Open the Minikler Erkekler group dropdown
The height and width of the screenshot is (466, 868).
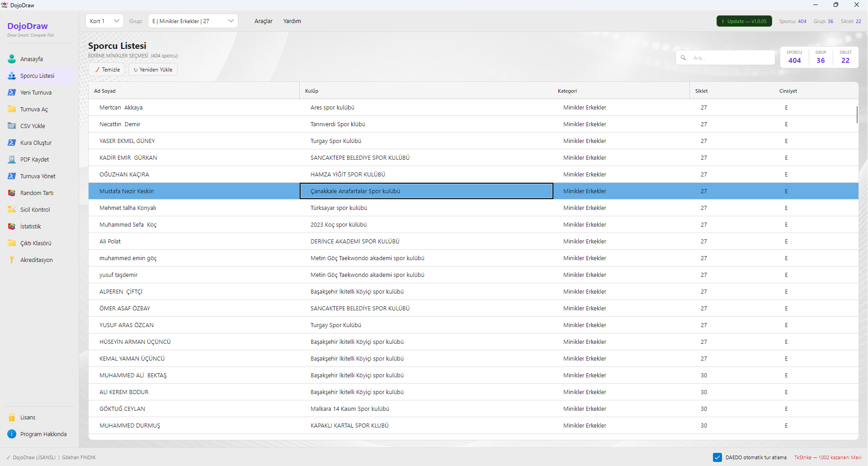click(193, 21)
